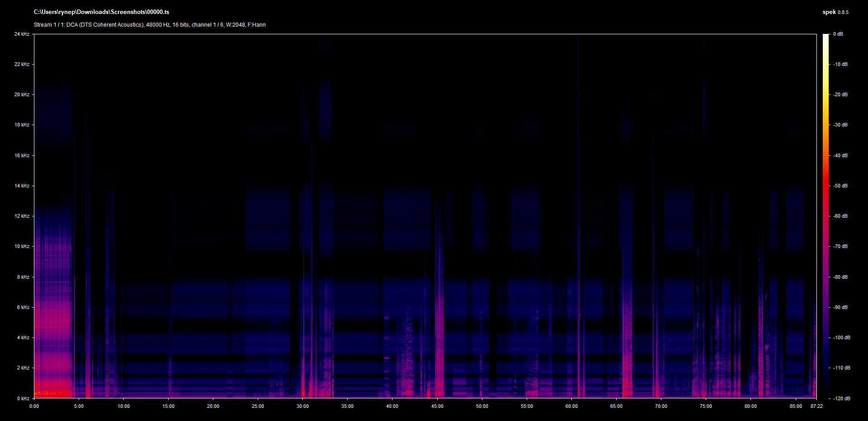
Task: Click the 24 kHz frequency axis label
Action: pos(22,34)
